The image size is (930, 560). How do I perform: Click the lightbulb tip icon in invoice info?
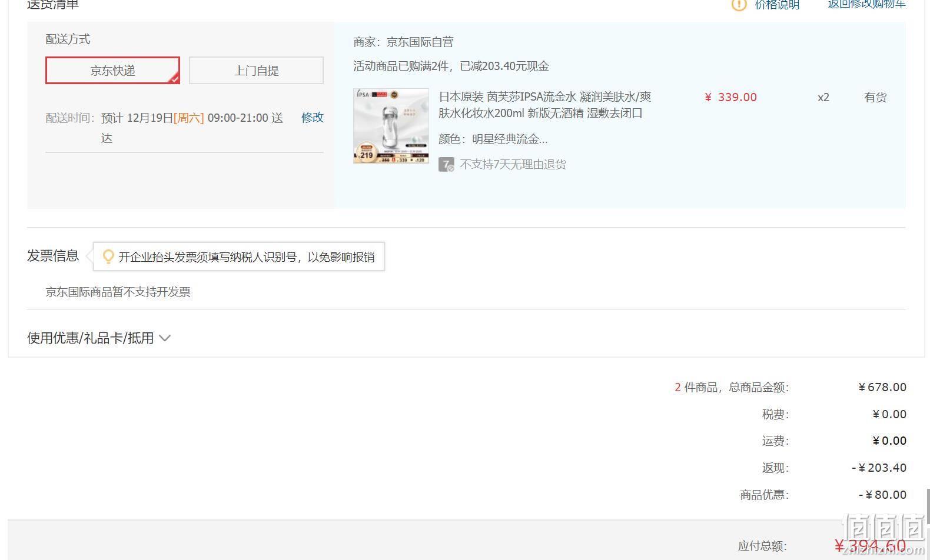coord(108,256)
